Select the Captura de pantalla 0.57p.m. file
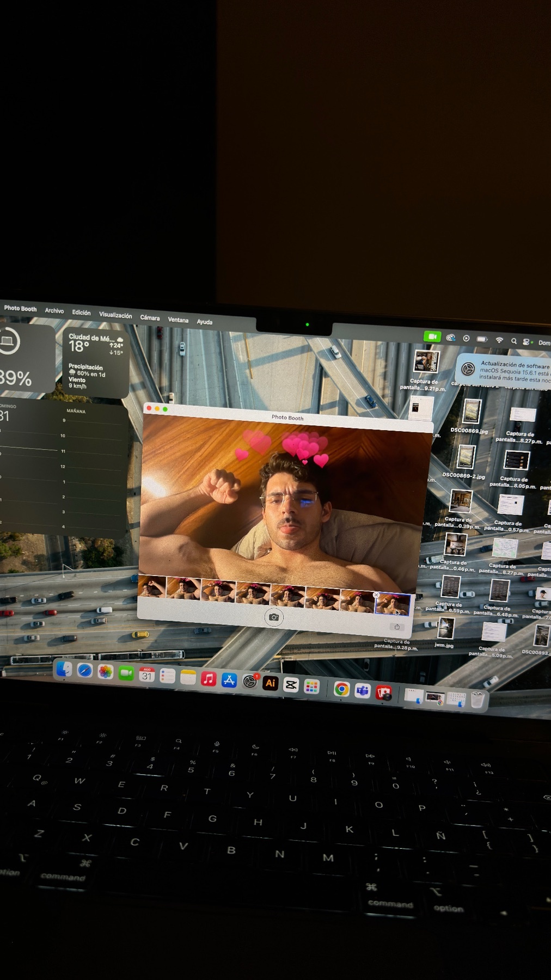The width and height of the screenshot is (551, 980). [x=511, y=505]
